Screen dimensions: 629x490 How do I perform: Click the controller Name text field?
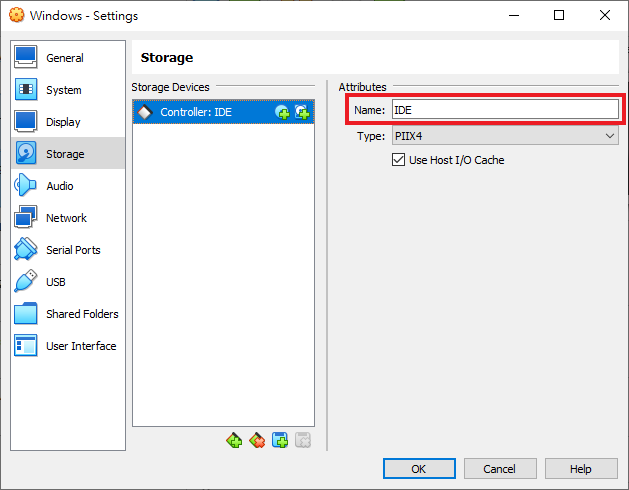point(504,110)
